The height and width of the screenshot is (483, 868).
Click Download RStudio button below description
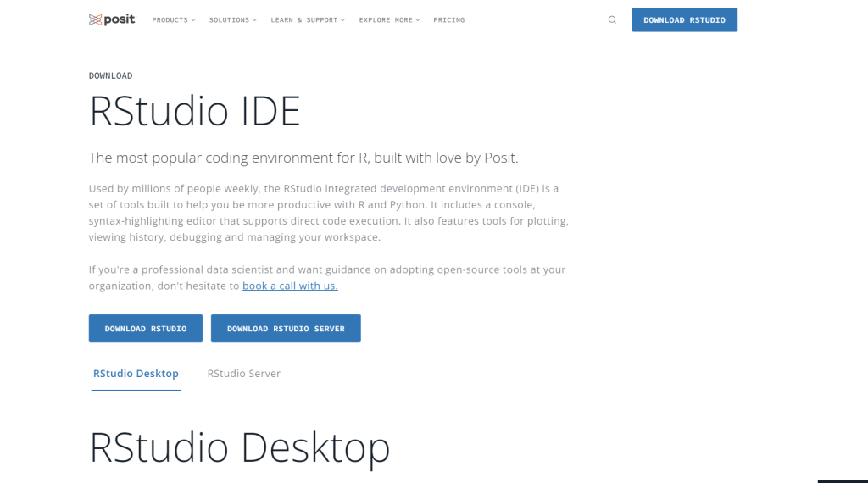point(146,329)
